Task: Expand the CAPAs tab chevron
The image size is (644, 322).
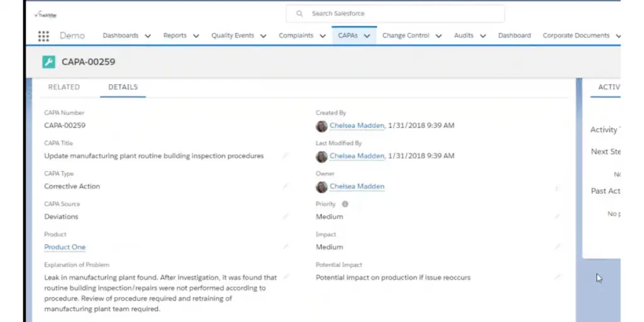Action: click(x=367, y=36)
